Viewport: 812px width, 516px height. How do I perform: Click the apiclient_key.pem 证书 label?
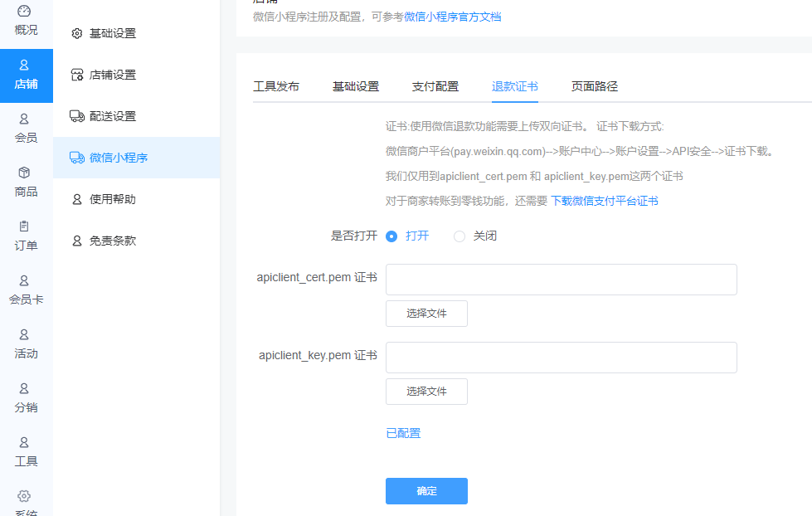point(318,355)
